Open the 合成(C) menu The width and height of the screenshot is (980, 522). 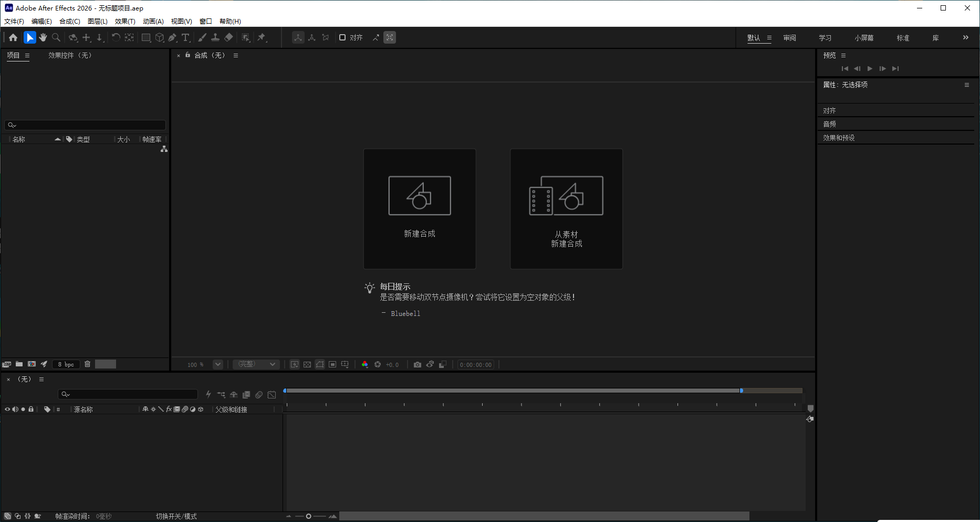(70, 21)
